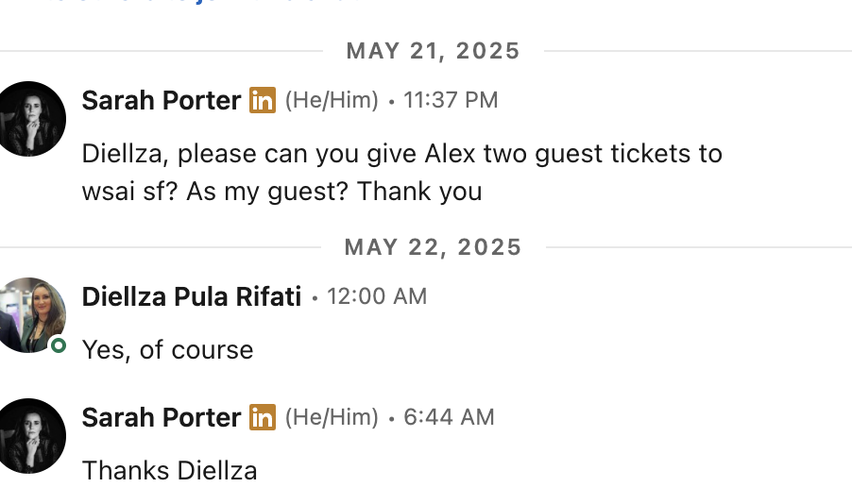The height and width of the screenshot is (504, 852).
Task: Click LinkedIn badge on Sarah's 11:37 PM message
Action: [263, 100]
